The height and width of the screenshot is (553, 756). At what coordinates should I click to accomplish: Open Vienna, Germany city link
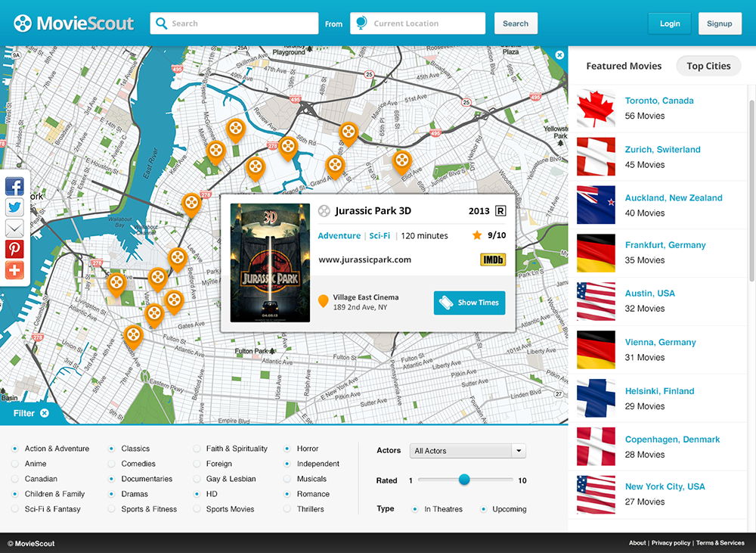click(x=660, y=342)
